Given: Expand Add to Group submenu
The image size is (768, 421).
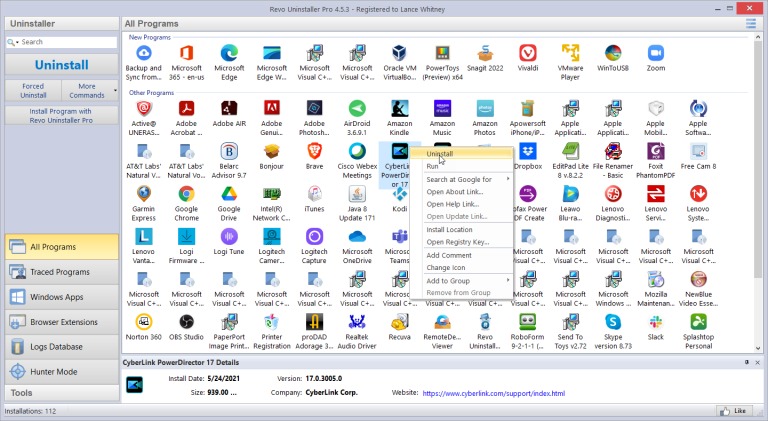Looking at the screenshot, I should tap(462, 281).
